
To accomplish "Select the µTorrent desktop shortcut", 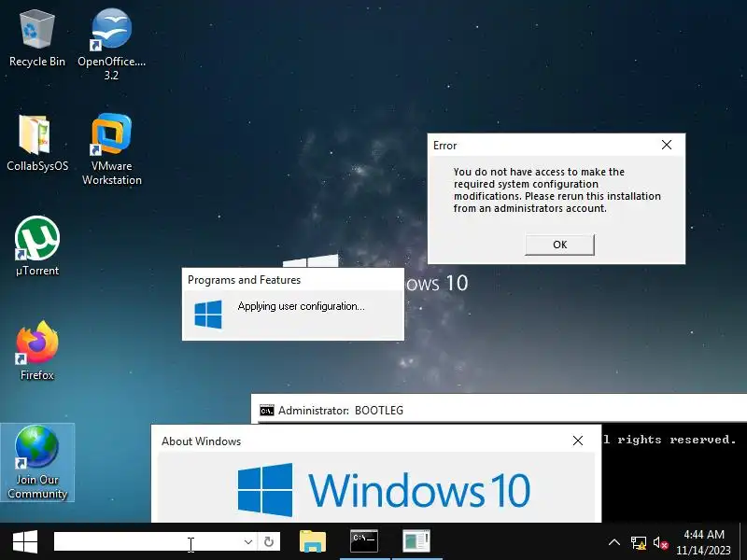I will coord(36,245).
